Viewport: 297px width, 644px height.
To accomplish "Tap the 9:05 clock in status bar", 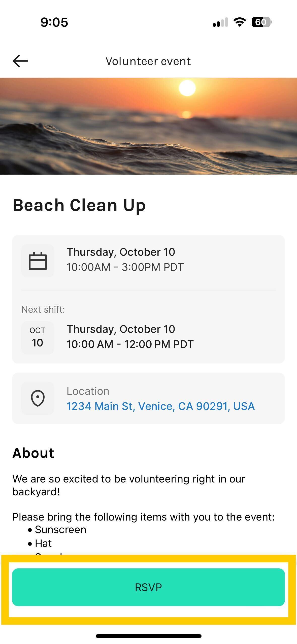I will (54, 22).
